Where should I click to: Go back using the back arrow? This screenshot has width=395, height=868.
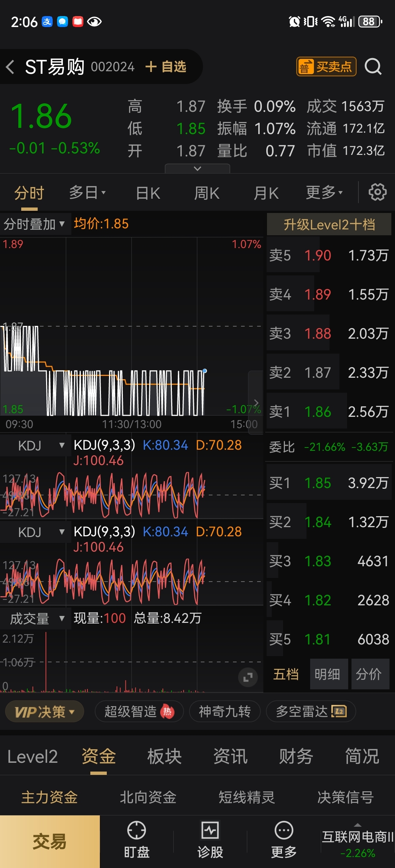click(x=10, y=67)
